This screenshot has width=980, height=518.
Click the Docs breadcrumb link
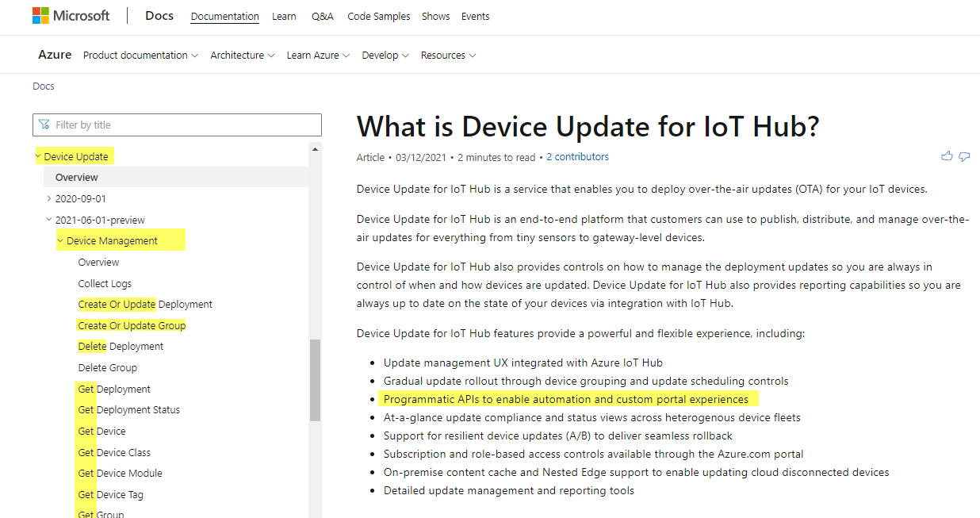[x=43, y=86]
